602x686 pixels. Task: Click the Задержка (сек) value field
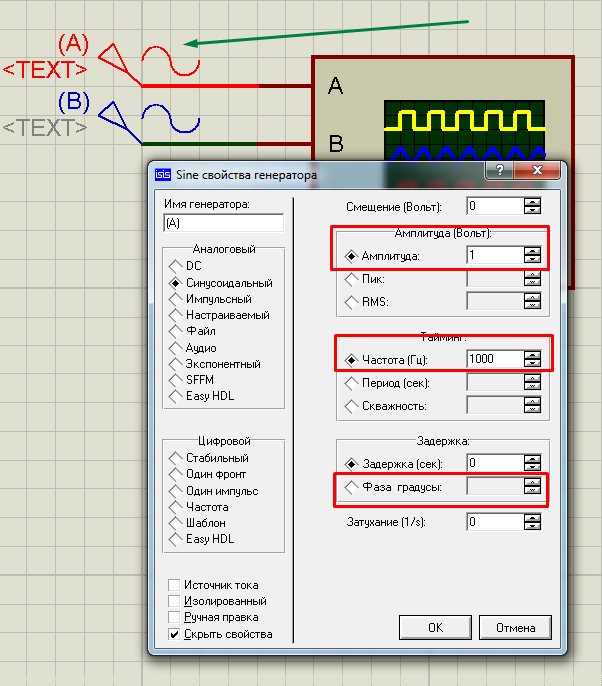point(495,463)
